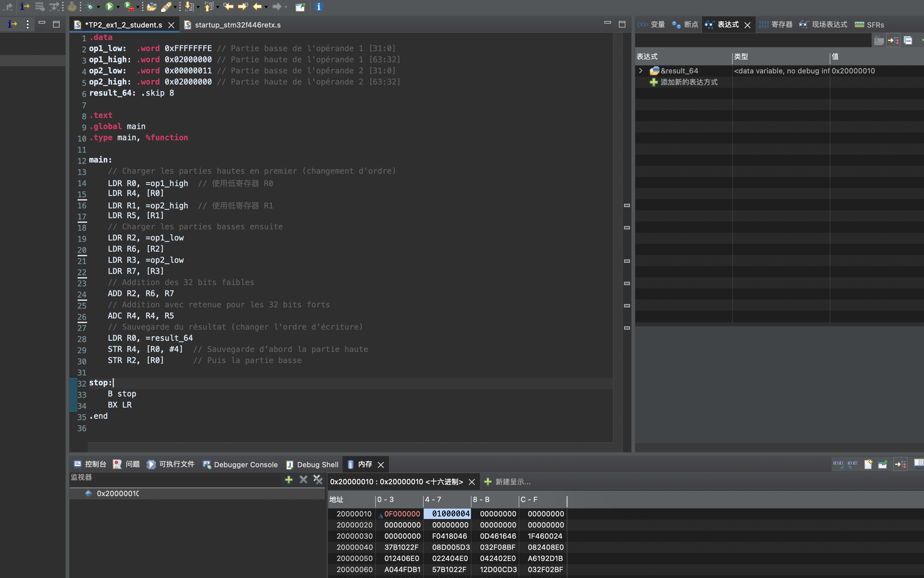Toggle Pin Editor toolbar button
924x578 pixels.
coord(300,7)
